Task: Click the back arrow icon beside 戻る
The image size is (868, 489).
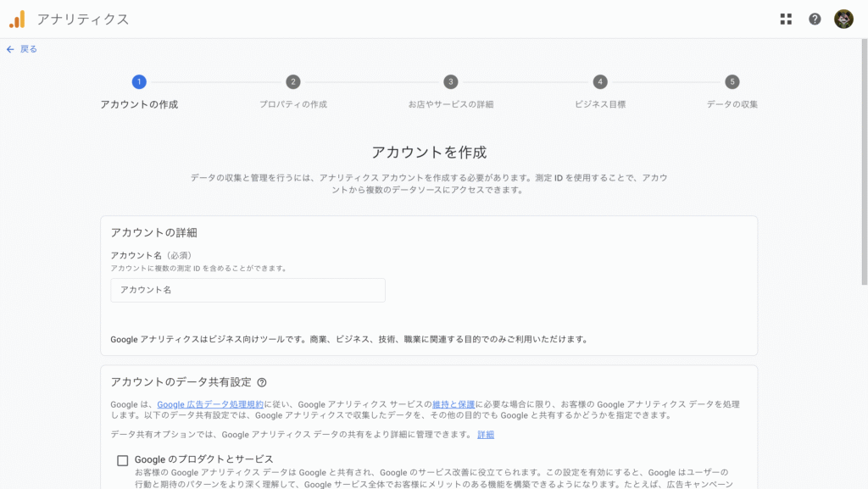Action: [x=10, y=49]
